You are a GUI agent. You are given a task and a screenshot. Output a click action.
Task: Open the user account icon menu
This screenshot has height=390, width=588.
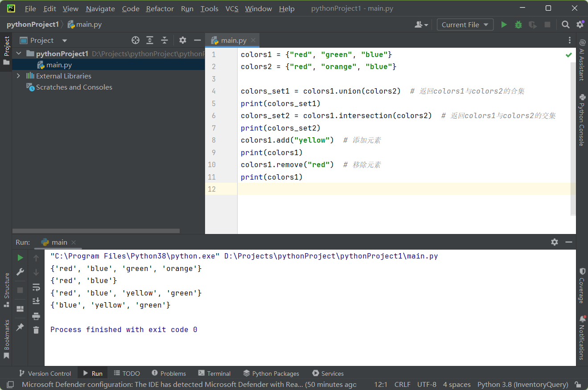pyautogui.click(x=421, y=25)
